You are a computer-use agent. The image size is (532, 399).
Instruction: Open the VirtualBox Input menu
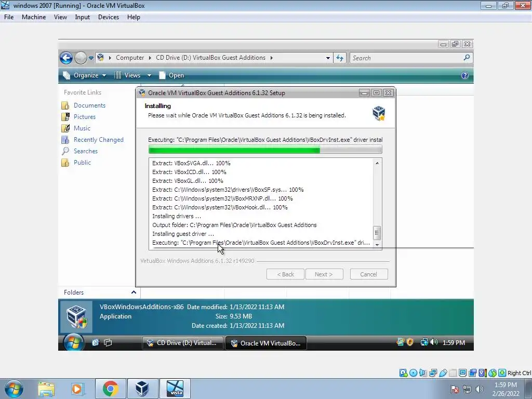point(83,17)
